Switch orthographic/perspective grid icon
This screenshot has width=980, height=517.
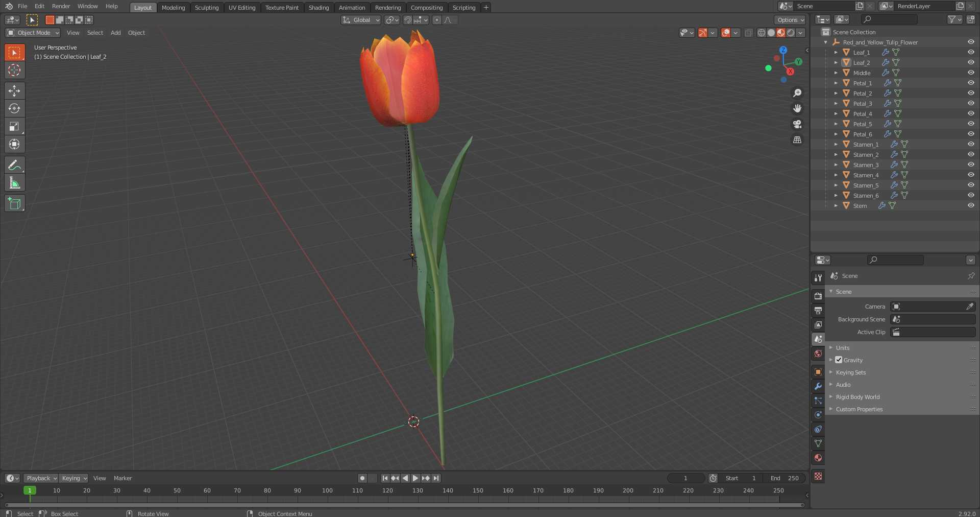pyautogui.click(x=797, y=140)
